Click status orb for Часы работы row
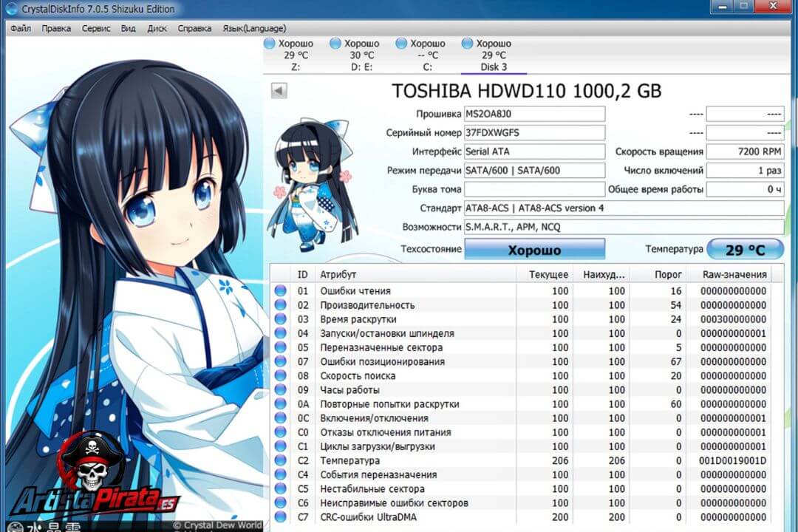 click(x=281, y=389)
